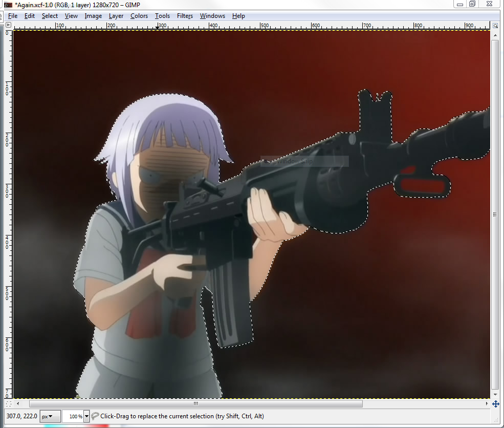
Task: Minimize the GIMP window
Action: point(460,4)
